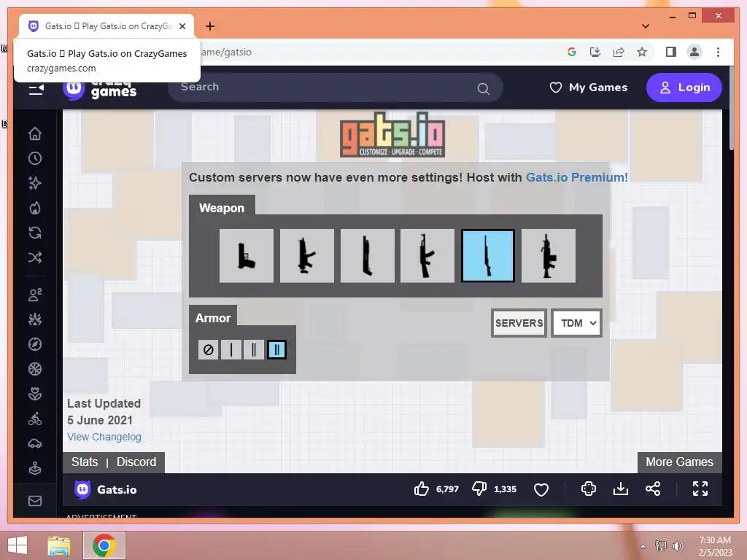Select heavy armor with three bars

(276, 350)
